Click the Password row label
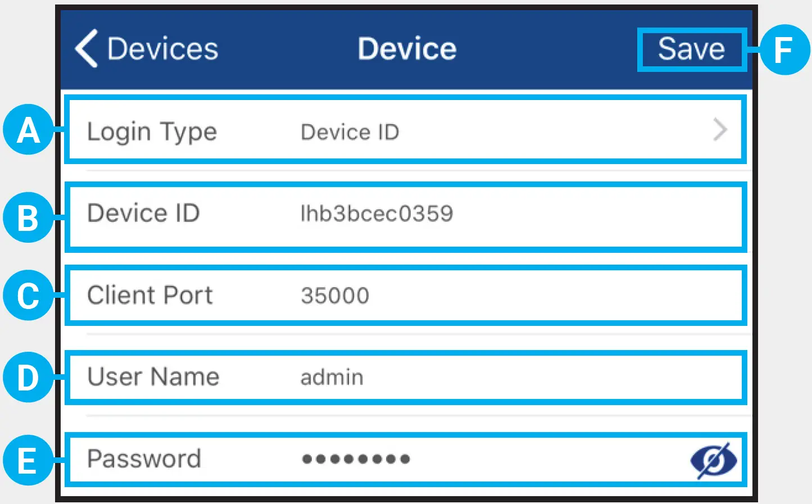 (144, 459)
